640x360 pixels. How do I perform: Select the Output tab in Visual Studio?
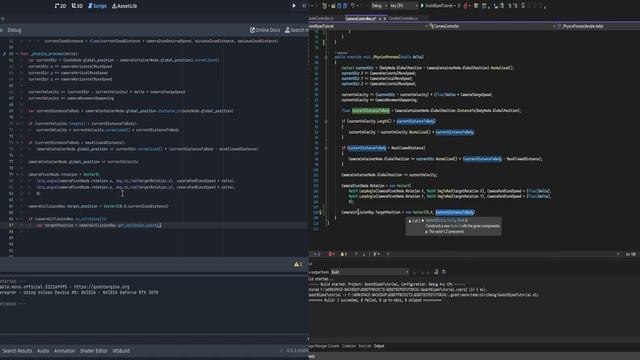[x=379, y=346]
